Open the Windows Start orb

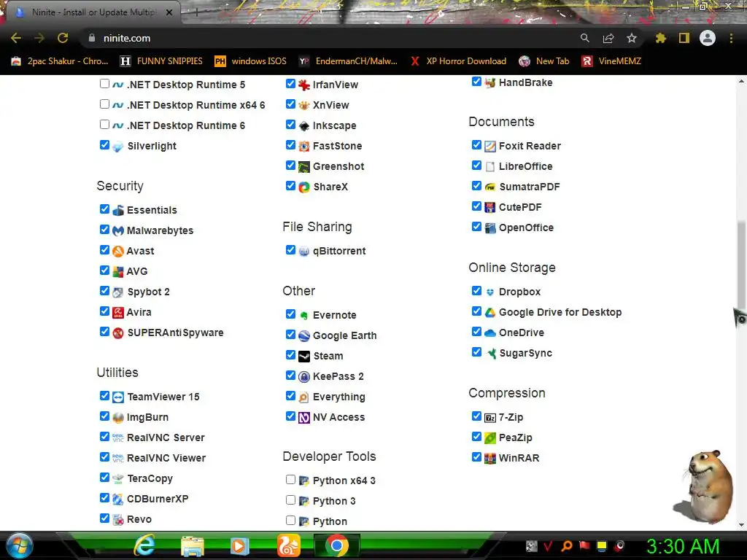[x=19, y=546]
